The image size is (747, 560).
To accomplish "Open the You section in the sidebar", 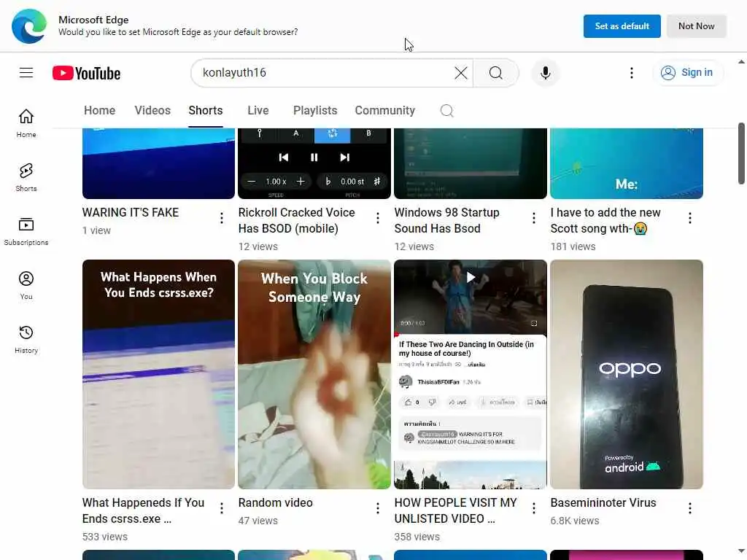I will [x=26, y=285].
